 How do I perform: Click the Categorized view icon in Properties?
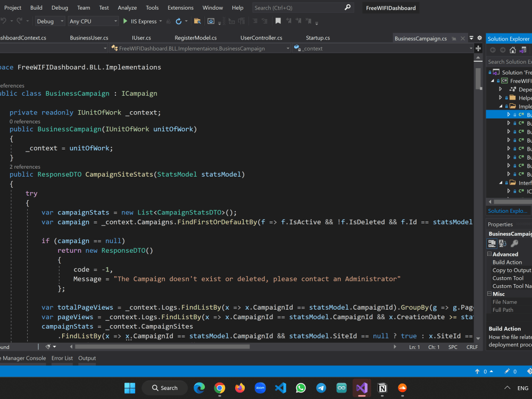[492, 243]
